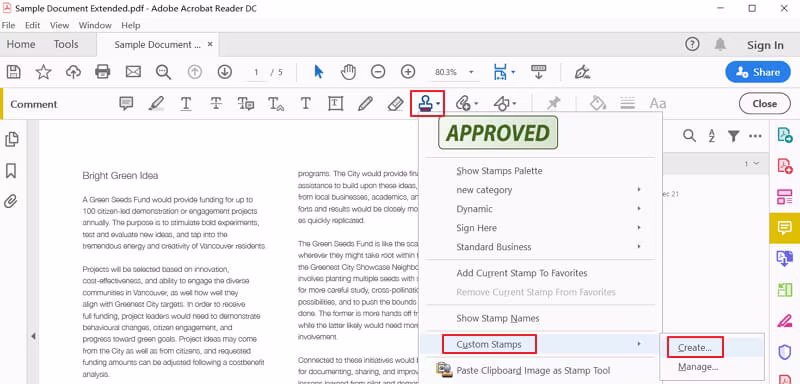
Task: Filter comments with funnel icon
Action: pos(734,136)
